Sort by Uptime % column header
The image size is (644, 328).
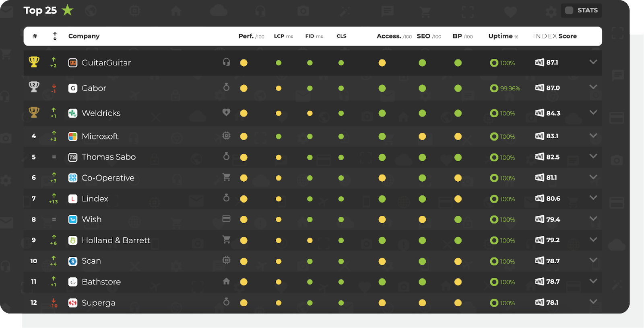[x=503, y=36]
